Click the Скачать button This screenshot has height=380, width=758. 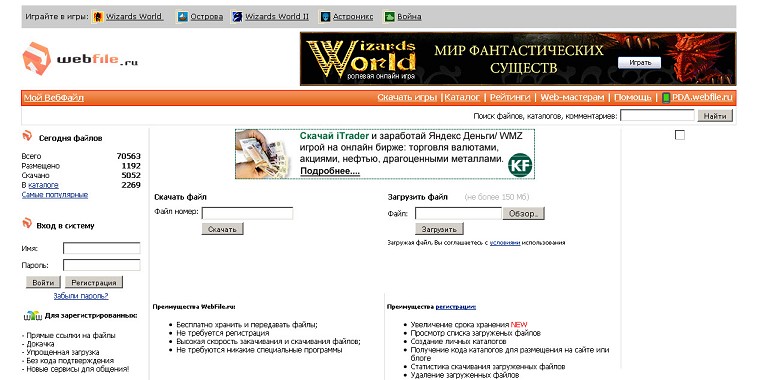[222, 229]
